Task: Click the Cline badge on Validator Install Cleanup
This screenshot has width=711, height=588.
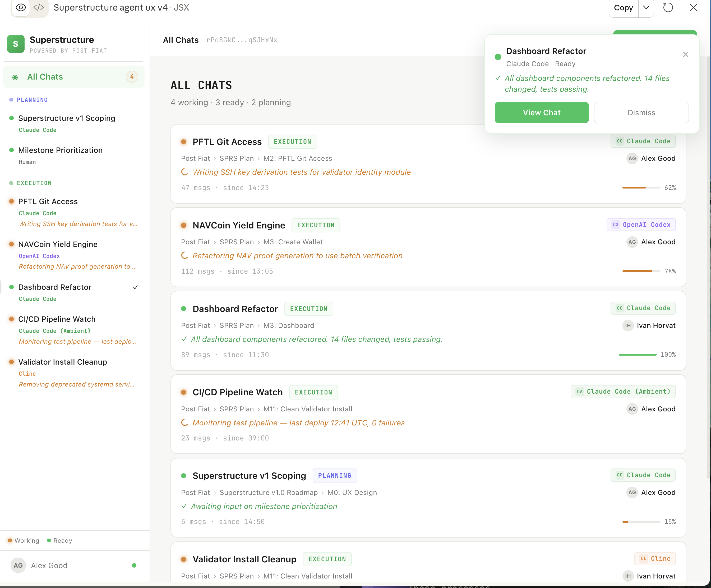Action: click(x=655, y=559)
